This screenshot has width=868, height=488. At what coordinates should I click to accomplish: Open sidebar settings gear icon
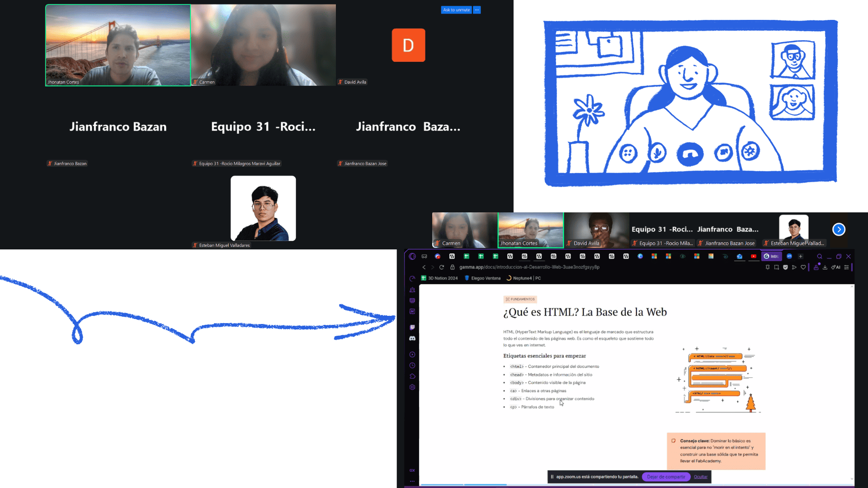pos(412,387)
